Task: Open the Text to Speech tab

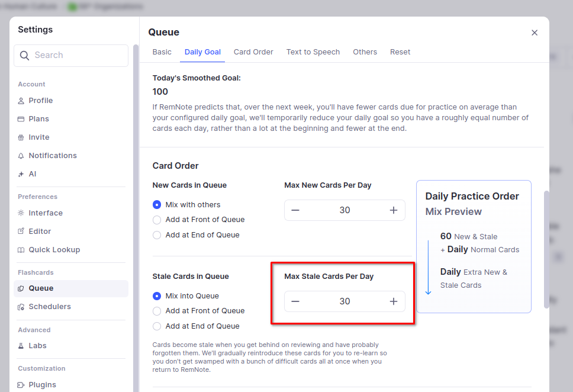Action: tap(313, 52)
